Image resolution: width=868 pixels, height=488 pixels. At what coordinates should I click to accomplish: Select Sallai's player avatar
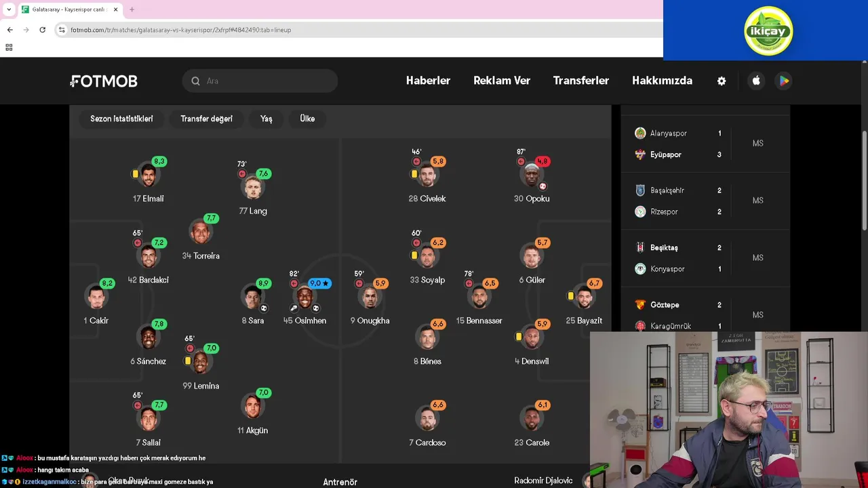point(148,419)
